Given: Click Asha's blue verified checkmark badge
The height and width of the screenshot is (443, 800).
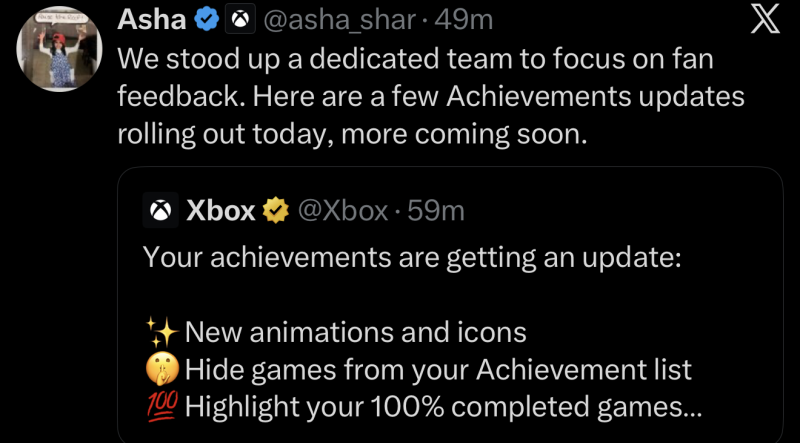Looking at the screenshot, I should [x=208, y=19].
